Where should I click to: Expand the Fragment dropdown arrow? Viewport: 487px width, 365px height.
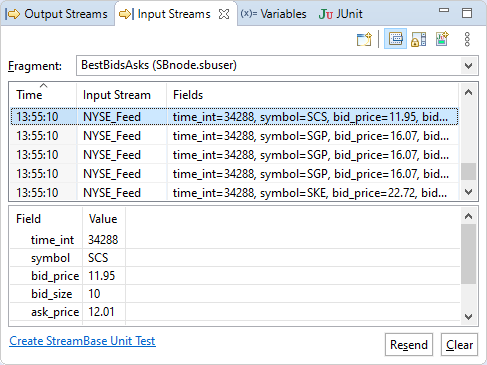[468, 66]
